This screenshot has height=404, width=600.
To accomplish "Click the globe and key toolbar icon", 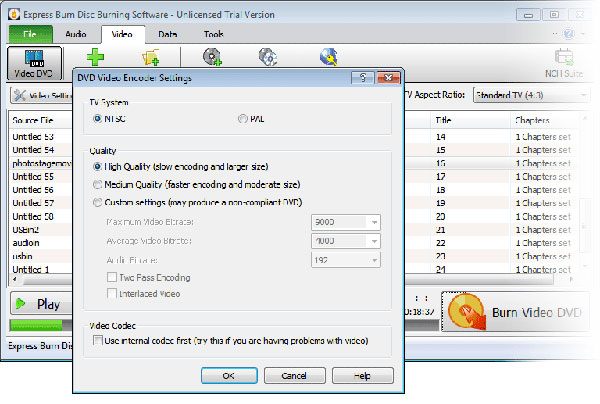I will [x=329, y=57].
